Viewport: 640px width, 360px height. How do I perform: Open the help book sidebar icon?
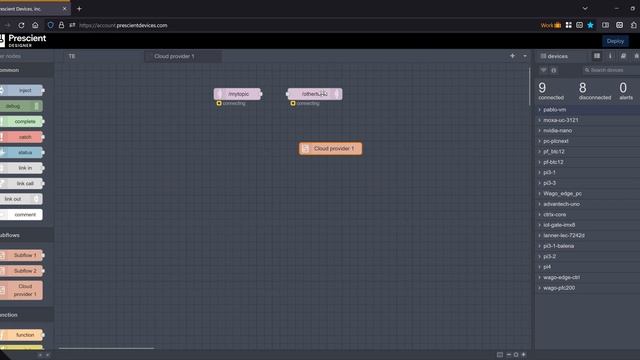(623, 56)
